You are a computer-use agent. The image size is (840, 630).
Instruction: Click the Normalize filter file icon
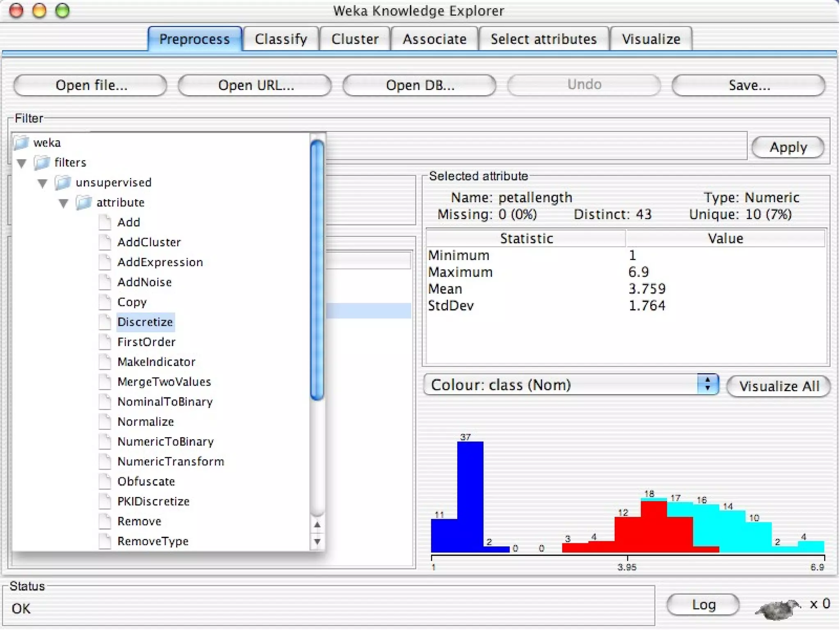point(105,422)
